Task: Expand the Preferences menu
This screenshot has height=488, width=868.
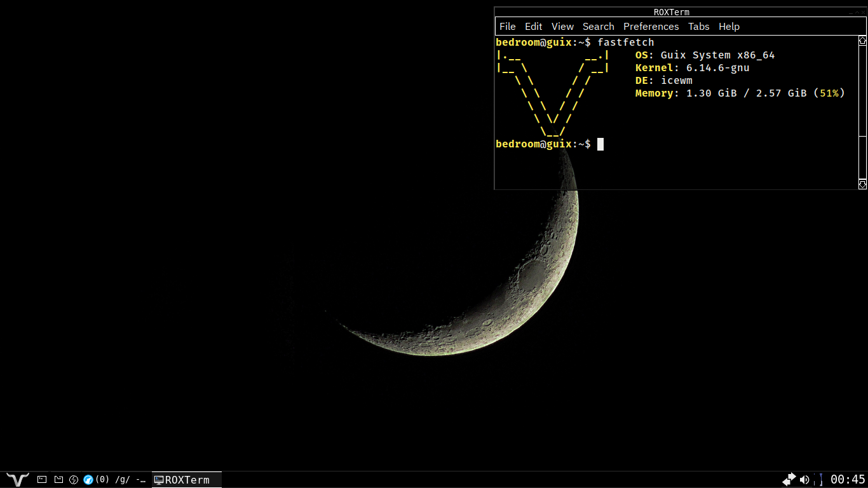Action: (651, 27)
